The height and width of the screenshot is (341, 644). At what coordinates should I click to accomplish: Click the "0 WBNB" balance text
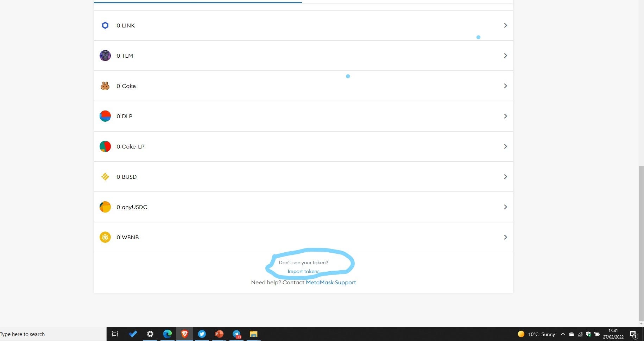127,238
